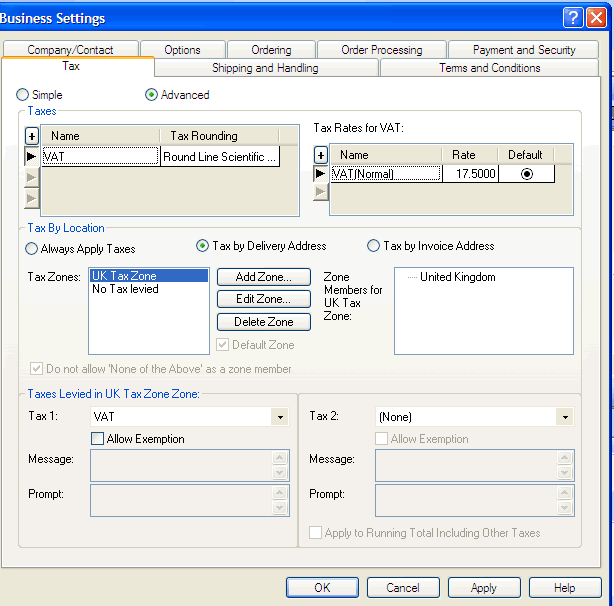Screen dimensions: 614x606
Task: Click the row arrow beside VAT(Normal) rate
Action: (x=320, y=174)
